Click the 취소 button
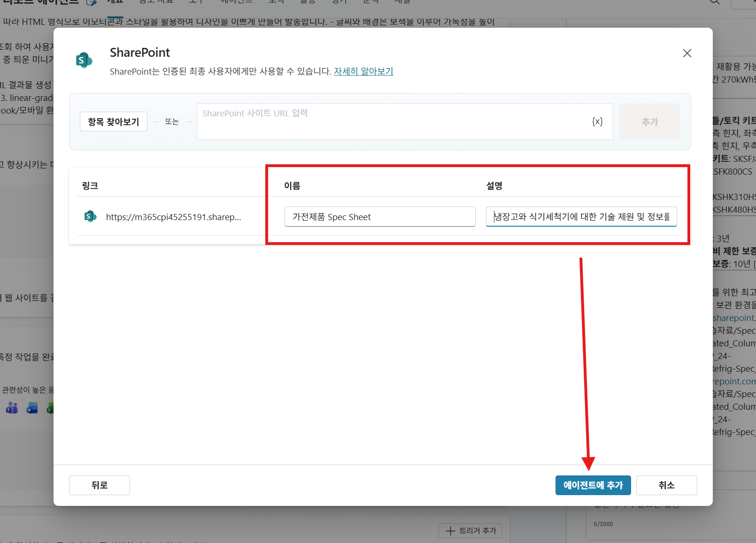Screen dimensions: 756x543 tap(667, 485)
